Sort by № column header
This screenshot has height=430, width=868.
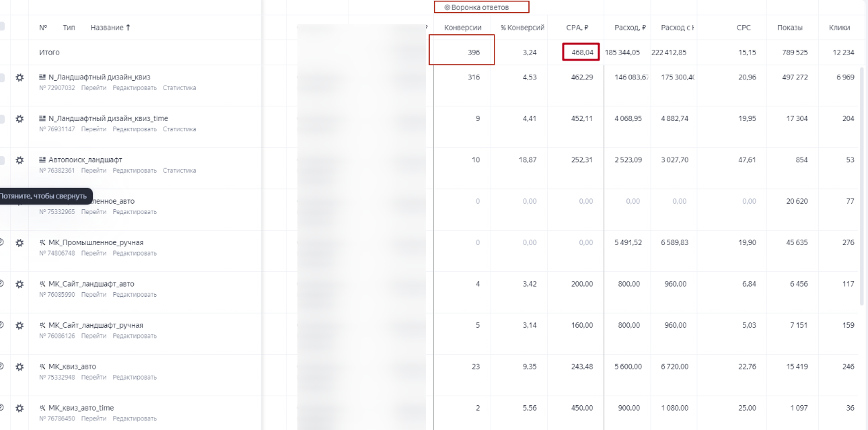pos(43,28)
